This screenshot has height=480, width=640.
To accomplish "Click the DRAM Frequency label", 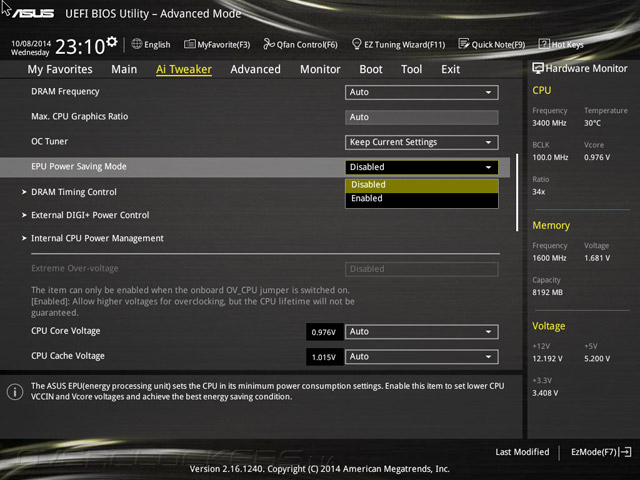I will [65, 92].
